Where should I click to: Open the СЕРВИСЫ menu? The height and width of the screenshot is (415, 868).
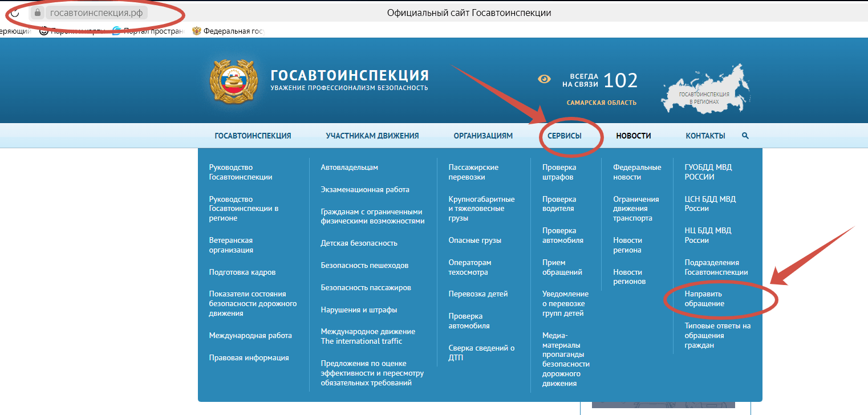pyautogui.click(x=565, y=136)
